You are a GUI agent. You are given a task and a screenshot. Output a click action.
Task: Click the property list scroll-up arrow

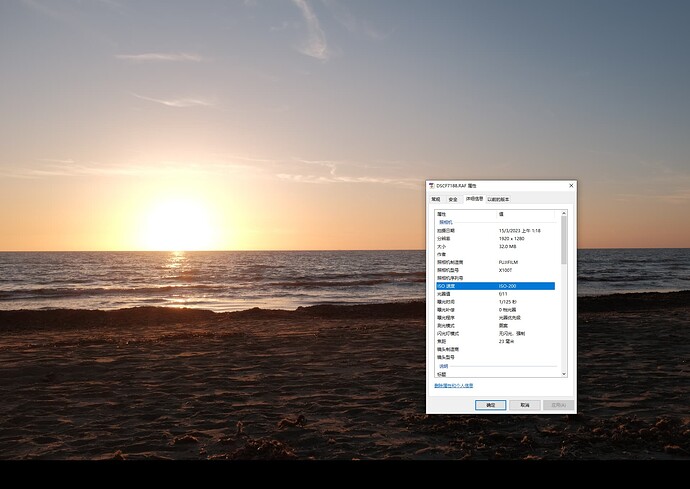[x=564, y=213]
